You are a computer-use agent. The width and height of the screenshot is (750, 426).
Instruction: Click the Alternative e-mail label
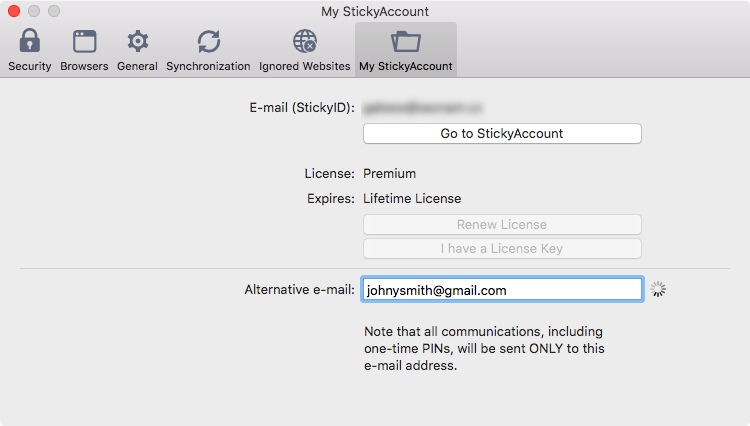[x=299, y=290]
